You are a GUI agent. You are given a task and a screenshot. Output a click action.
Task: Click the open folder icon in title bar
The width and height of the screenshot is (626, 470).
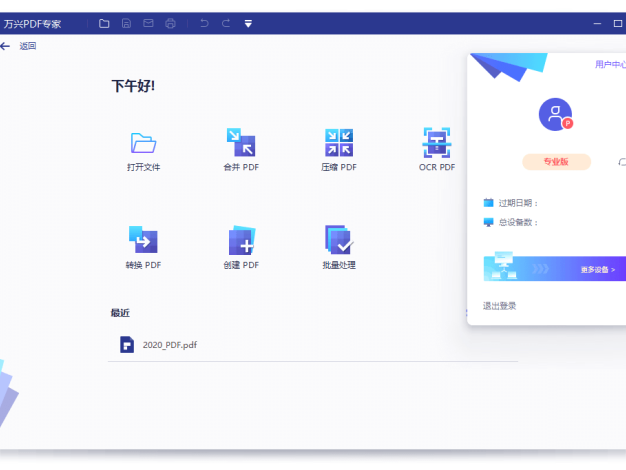104,24
